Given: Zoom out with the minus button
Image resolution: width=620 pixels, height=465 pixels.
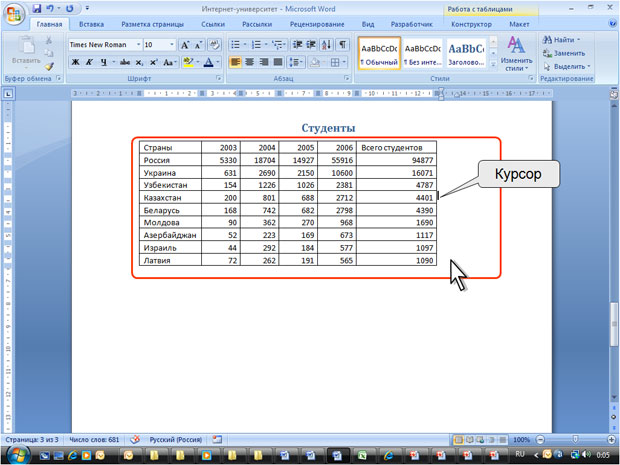Looking at the screenshot, I should click(540, 439).
